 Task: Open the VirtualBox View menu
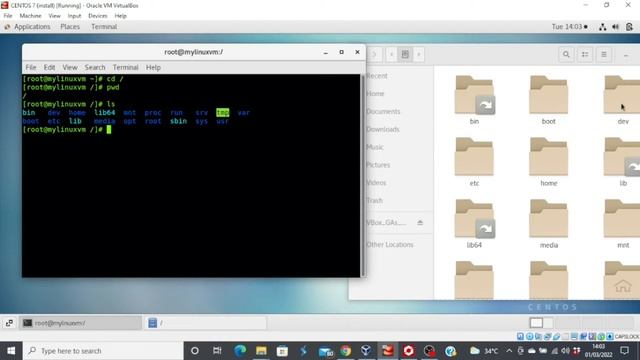coord(54,16)
